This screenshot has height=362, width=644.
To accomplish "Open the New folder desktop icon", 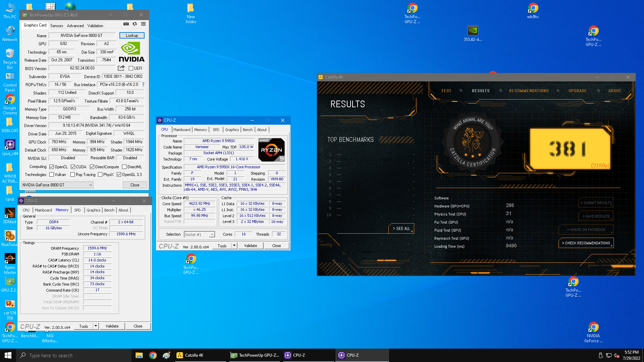I will click(x=191, y=13).
